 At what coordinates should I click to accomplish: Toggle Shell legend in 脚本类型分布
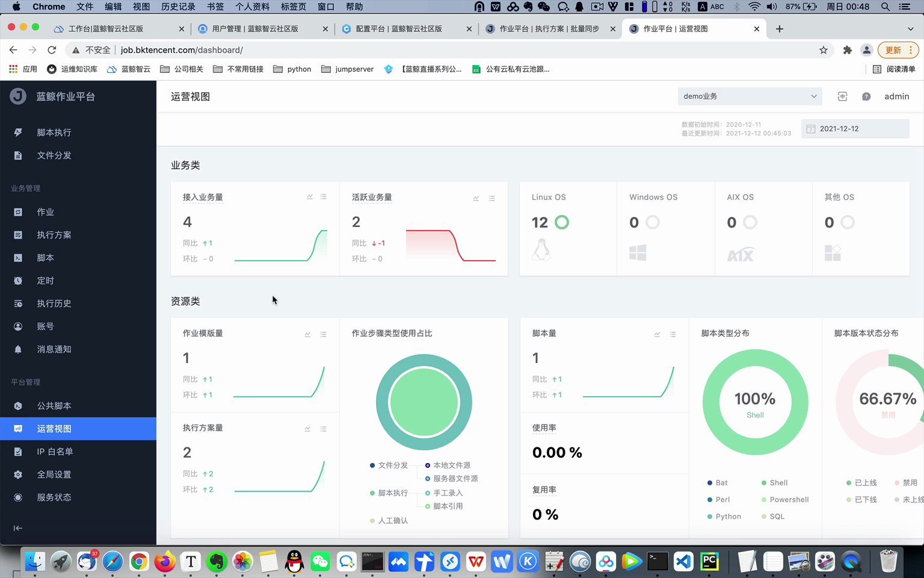(x=774, y=483)
